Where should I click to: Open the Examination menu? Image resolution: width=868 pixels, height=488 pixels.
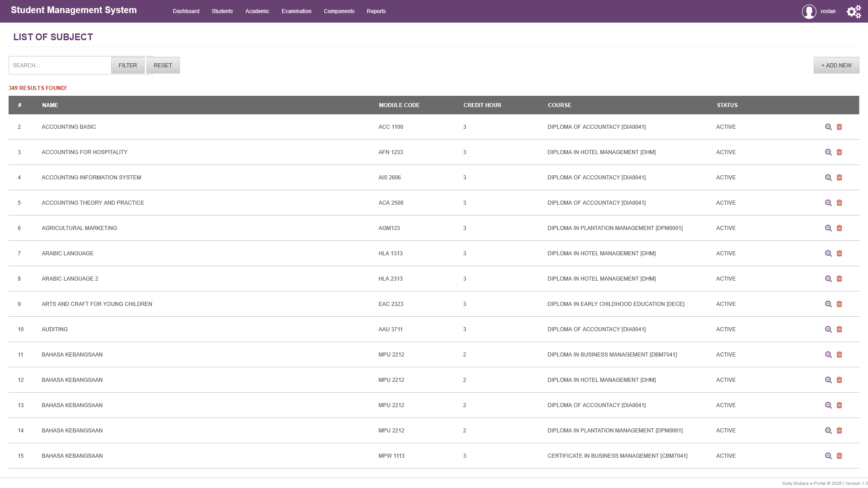click(x=296, y=11)
